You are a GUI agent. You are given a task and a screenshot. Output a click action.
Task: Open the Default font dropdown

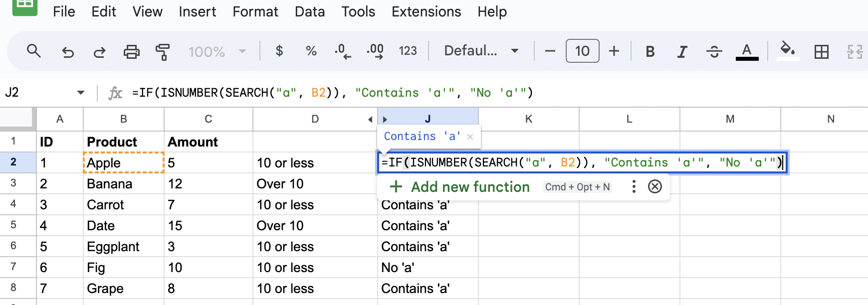481,51
